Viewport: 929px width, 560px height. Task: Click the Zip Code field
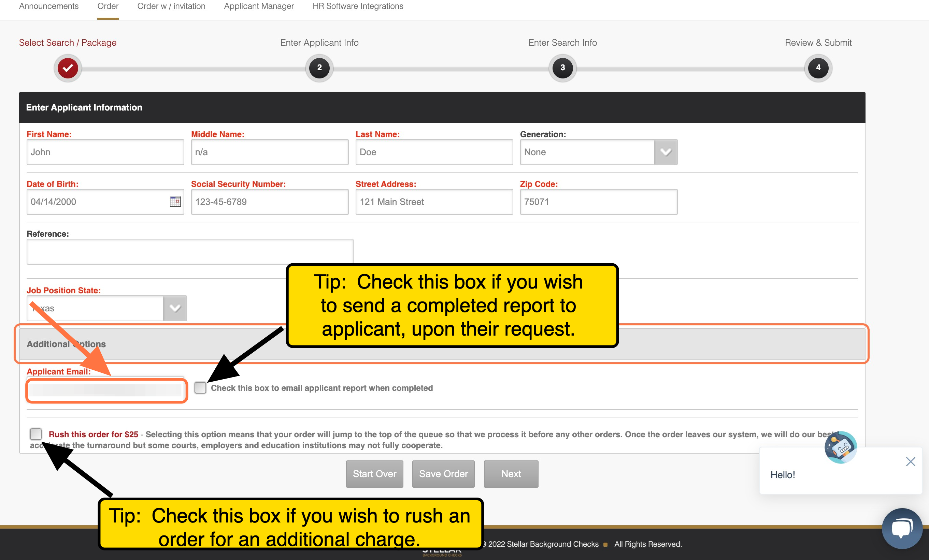[x=599, y=202]
